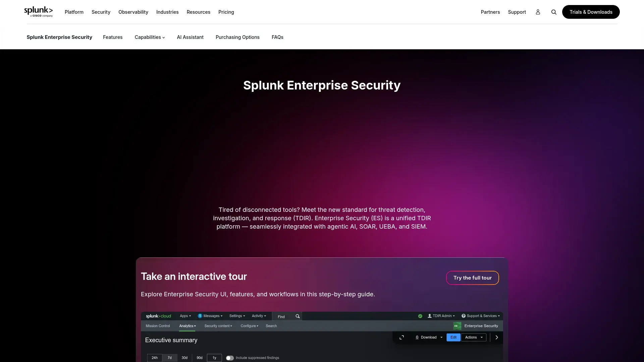Click the splunk>cloud logo in tour

coord(158,316)
